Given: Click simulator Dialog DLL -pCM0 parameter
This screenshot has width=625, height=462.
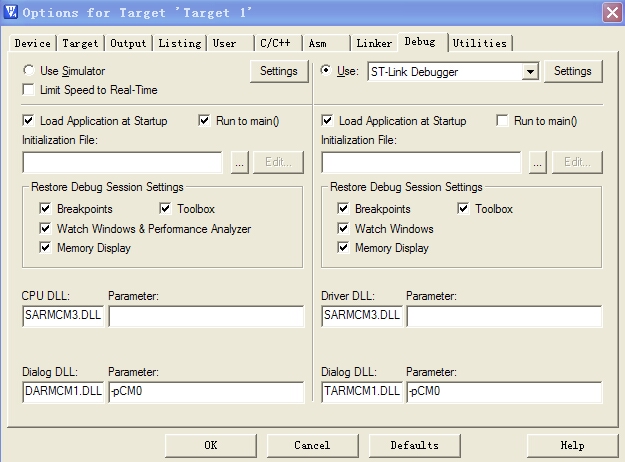Looking at the screenshot, I should coord(206,392).
